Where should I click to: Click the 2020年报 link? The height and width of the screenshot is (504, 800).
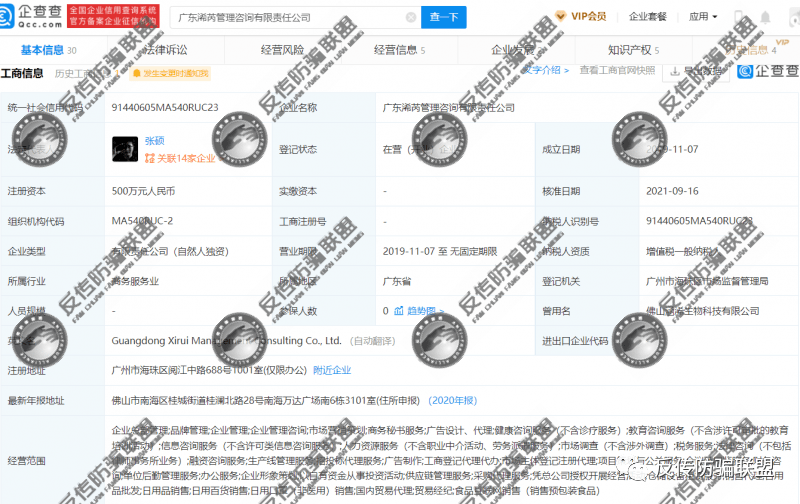point(454,400)
